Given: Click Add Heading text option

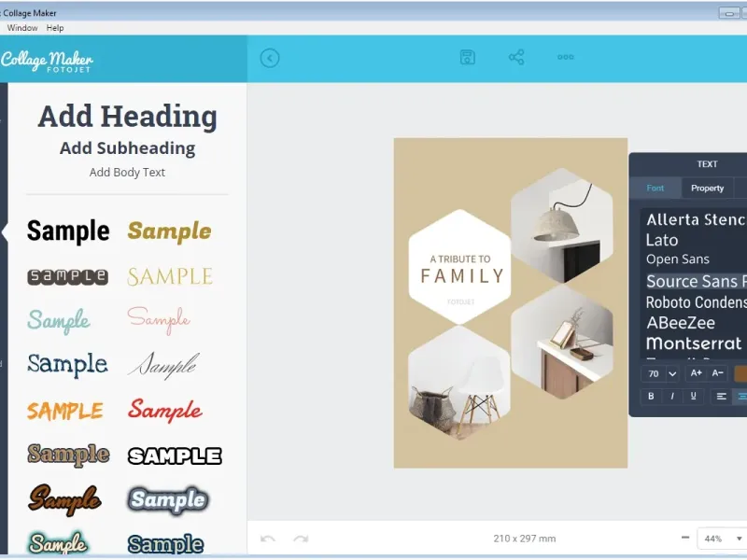Looking at the screenshot, I should point(127,116).
